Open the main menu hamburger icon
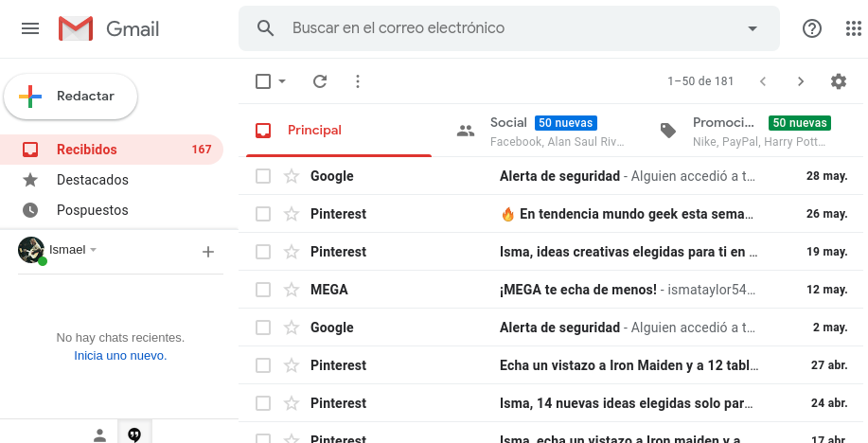Viewport: 868px width, 443px height. click(x=30, y=28)
